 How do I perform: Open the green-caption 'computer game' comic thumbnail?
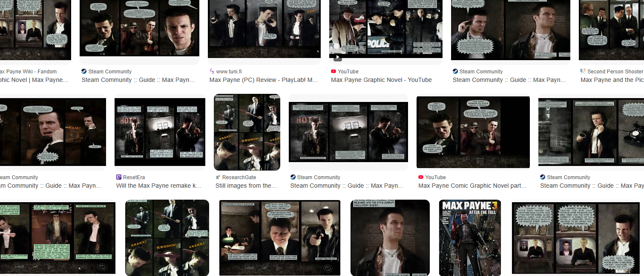(x=57, y=238)
